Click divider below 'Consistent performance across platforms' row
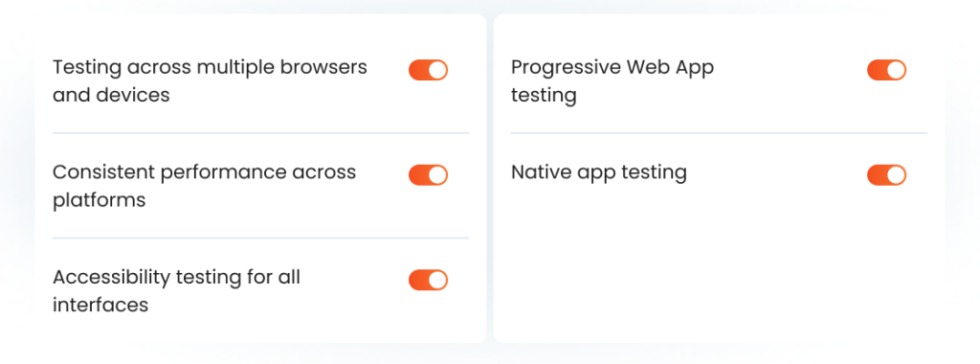The image size is (980, 364). click(x=260, y=239)
